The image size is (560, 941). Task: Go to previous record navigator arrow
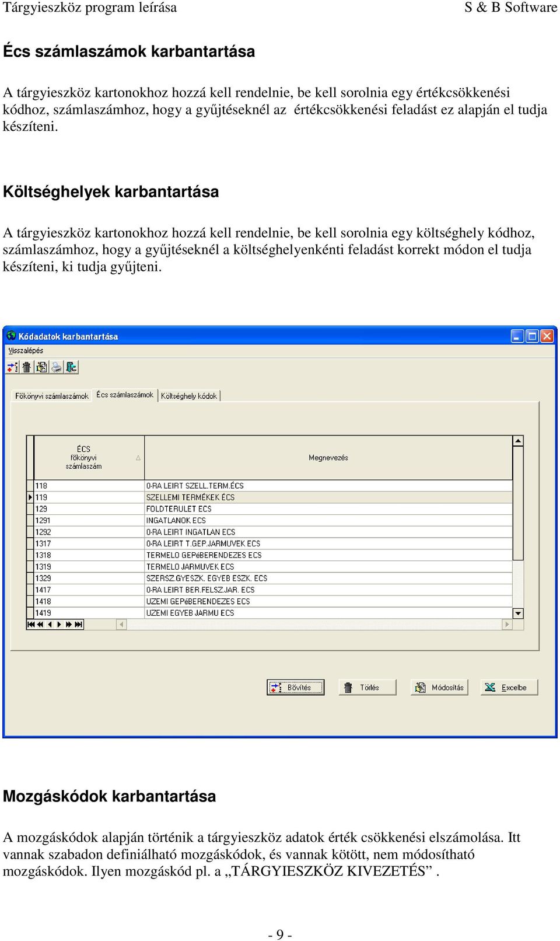(50, 625)
